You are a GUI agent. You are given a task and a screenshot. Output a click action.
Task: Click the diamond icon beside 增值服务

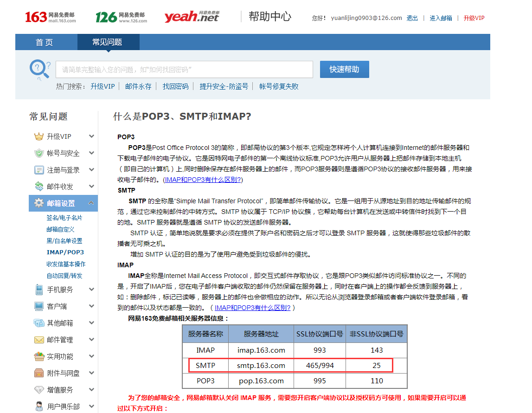[39, 390]
